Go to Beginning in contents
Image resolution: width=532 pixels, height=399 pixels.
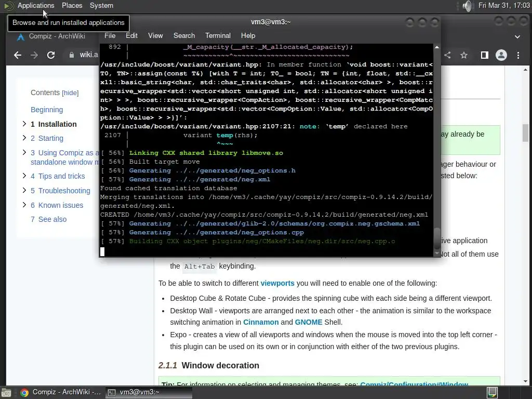[x=47, y=110]
